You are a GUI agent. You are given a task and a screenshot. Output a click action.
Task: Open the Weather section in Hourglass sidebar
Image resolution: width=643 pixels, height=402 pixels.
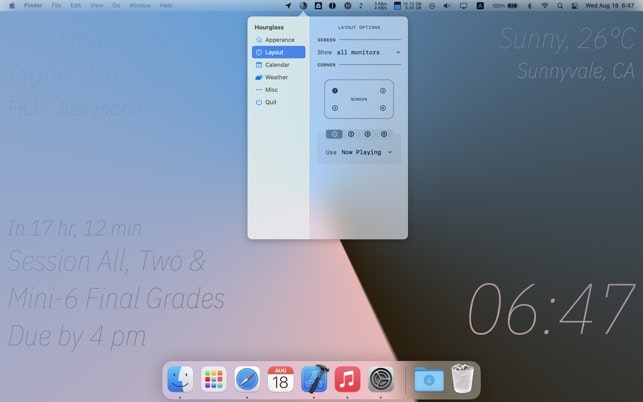(278, 77)
